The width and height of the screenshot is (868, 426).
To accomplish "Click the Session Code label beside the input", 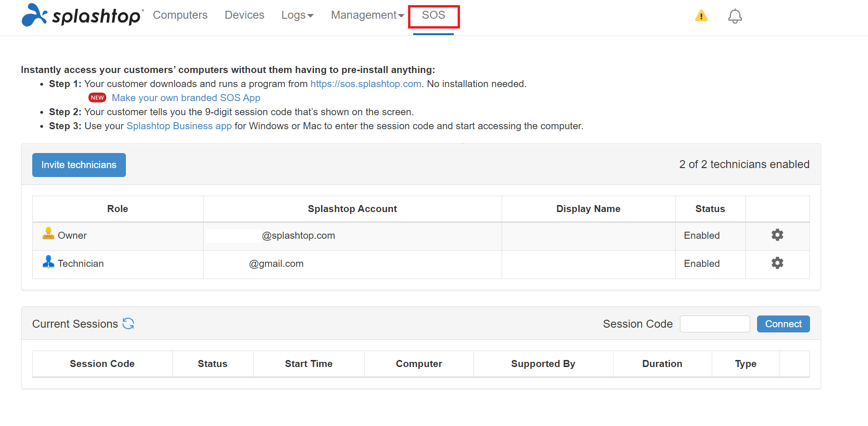I will [x=638, y=324].
